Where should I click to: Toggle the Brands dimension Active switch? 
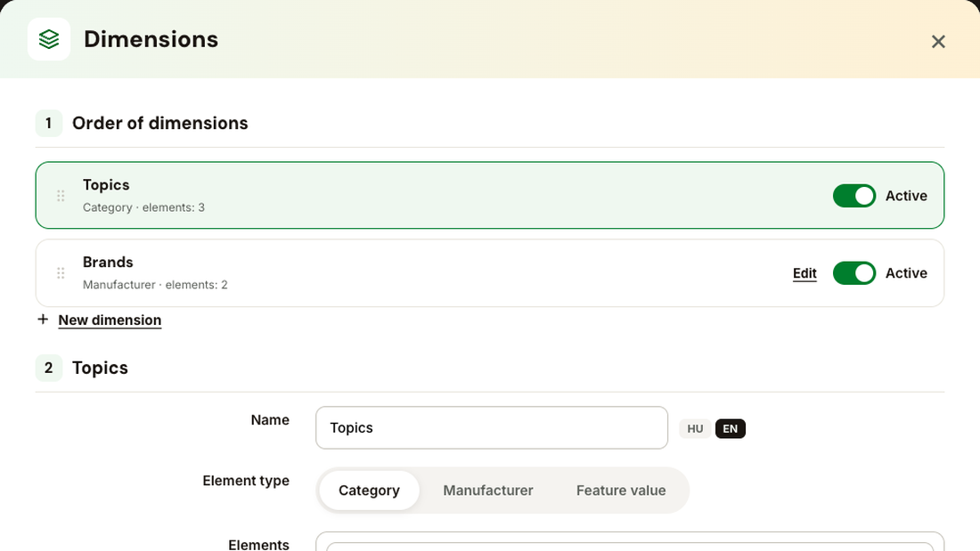point(853,273)
